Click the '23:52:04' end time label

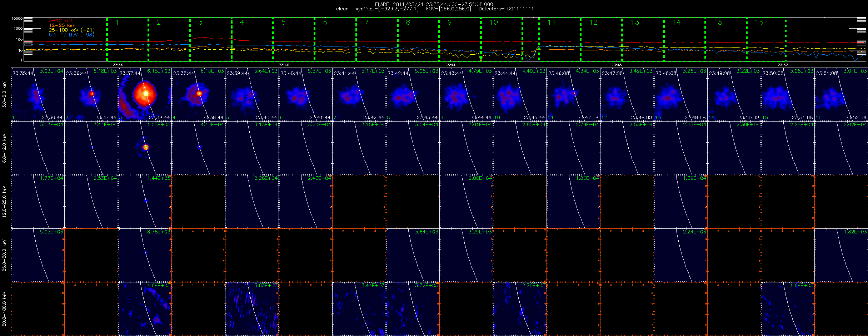point(856,117)
